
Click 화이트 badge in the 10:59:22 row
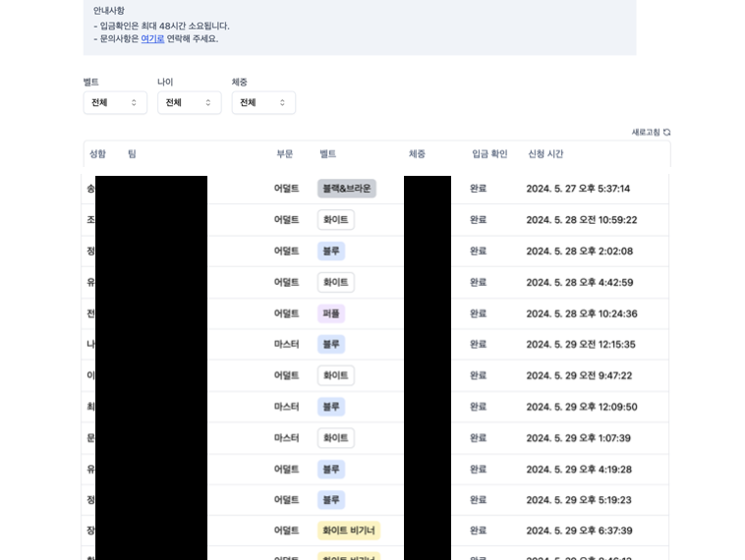point(336,220)
